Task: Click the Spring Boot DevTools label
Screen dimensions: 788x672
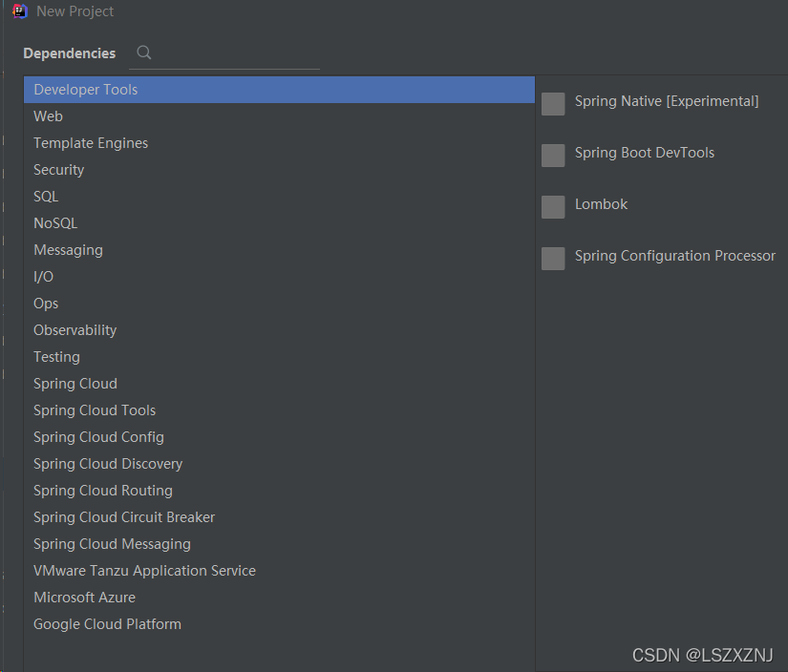Action: [x=645, y=153]
